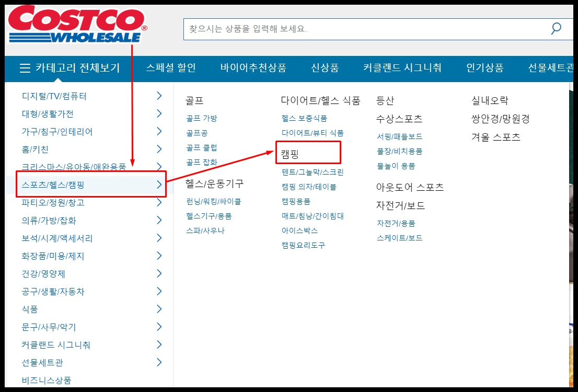
Task: Open the 물놀이 용품 link
Action: (396, 166)
